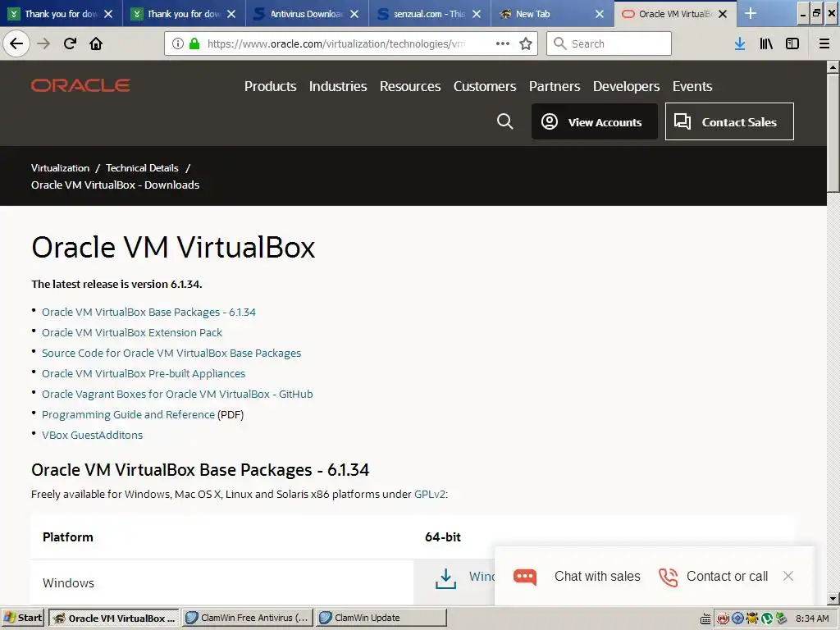Image resolution: width=840 pixels, height=630 pixels.
Task: Switch to ClamWin Update taskbar window
Action: pyautogui.click(x=381, y=618)
